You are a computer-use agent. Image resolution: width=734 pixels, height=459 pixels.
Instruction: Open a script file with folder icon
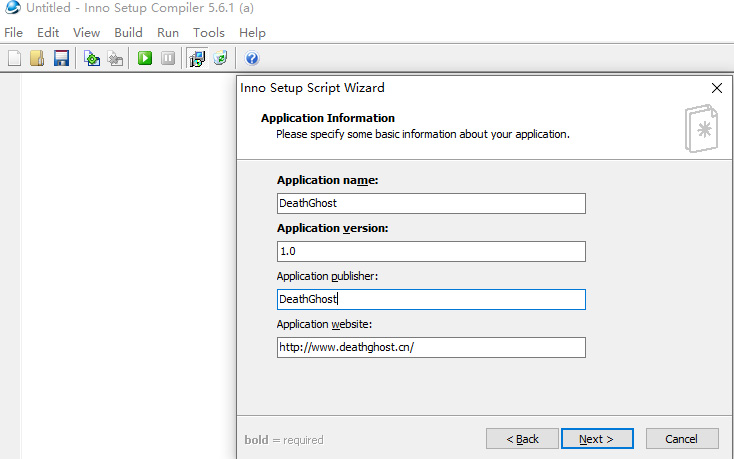(37, 58)
